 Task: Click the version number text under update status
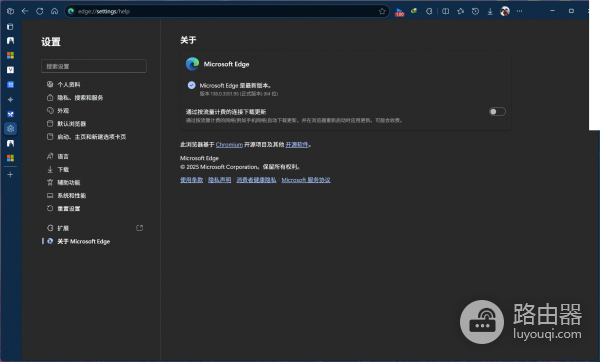[239, 94]
